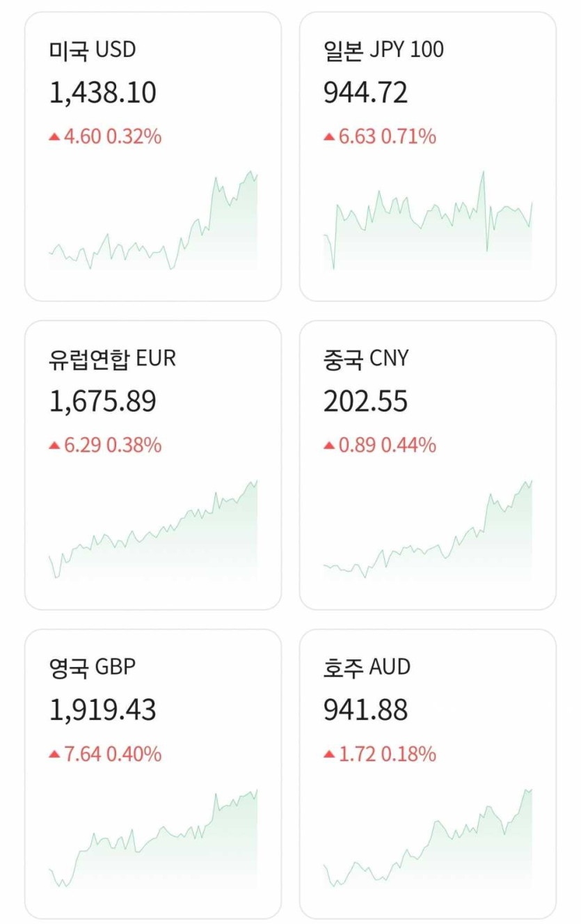Click the AUD red up triangle

[329, 754]
